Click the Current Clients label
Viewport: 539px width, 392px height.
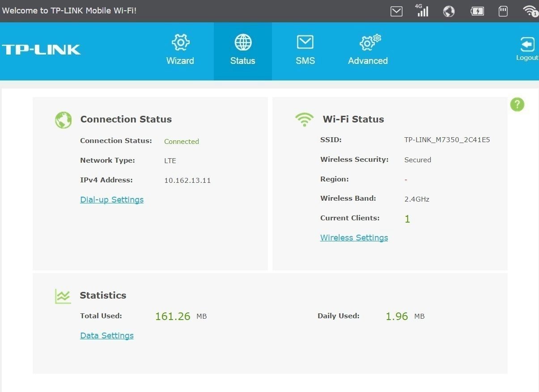tap(350, 218)
